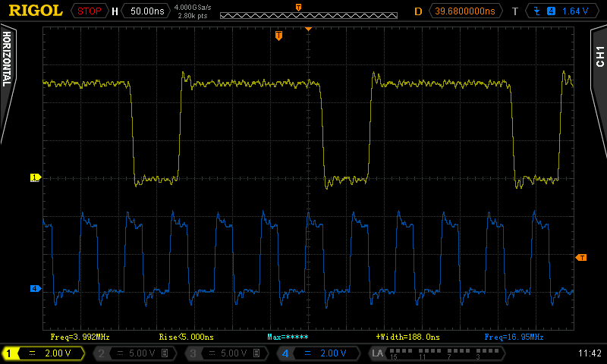The image size is (607, 364).
Task: Click the orange D delay label
Action: 418,11
